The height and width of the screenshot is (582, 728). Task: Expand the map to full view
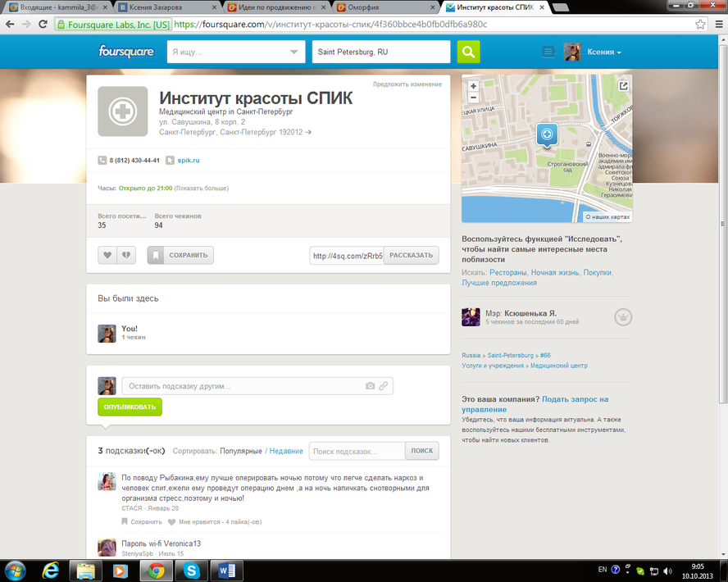pos(624,86)
